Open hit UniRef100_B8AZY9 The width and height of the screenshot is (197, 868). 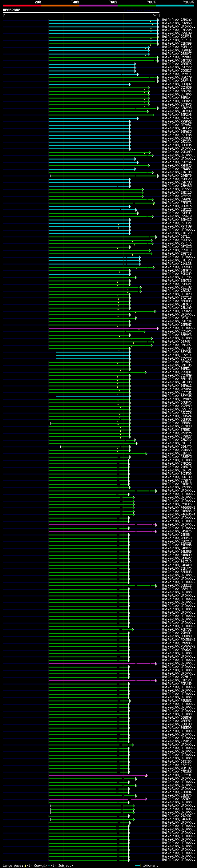(x=177, y=78)
